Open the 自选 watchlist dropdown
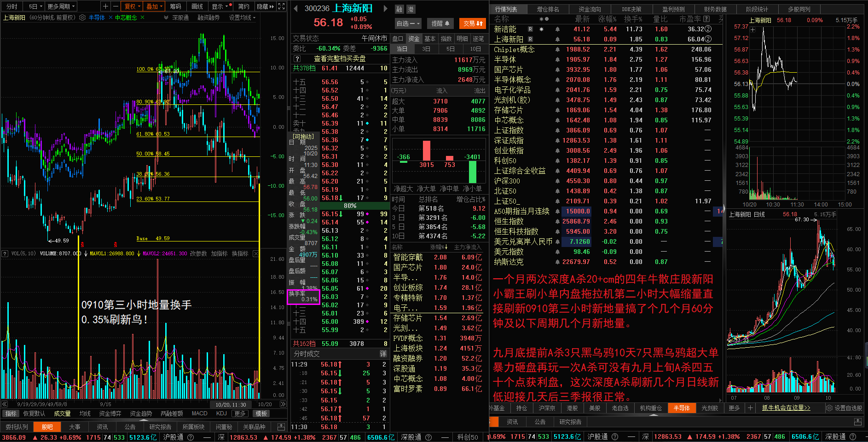The height and width of the screenshot is (442, 868). [408, 23]
